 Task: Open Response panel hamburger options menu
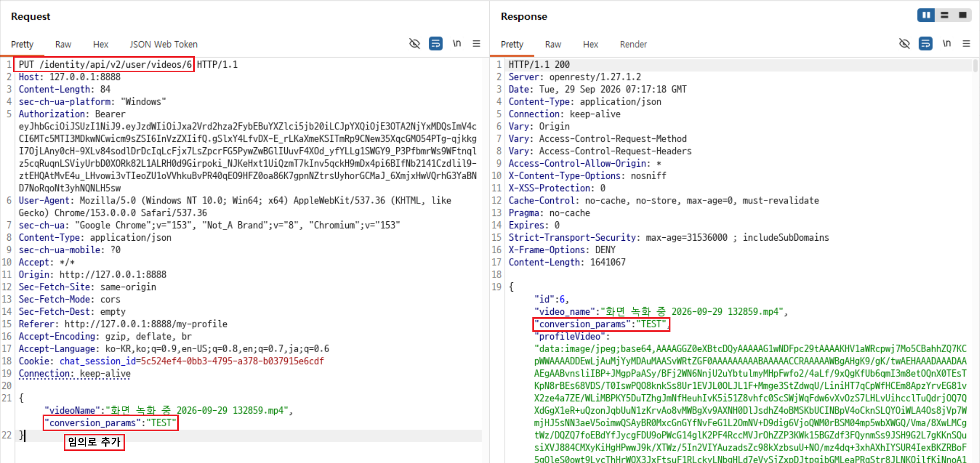coord(966,44)
